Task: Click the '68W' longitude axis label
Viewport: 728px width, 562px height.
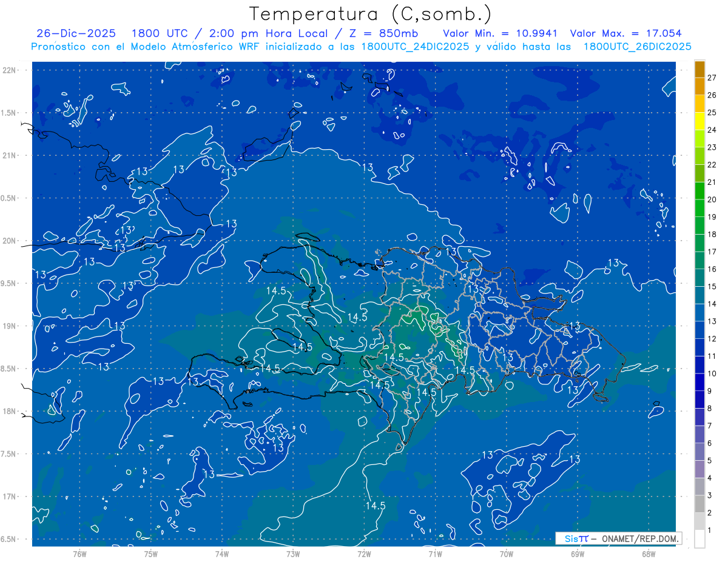Action: click(x=649, y=554)
